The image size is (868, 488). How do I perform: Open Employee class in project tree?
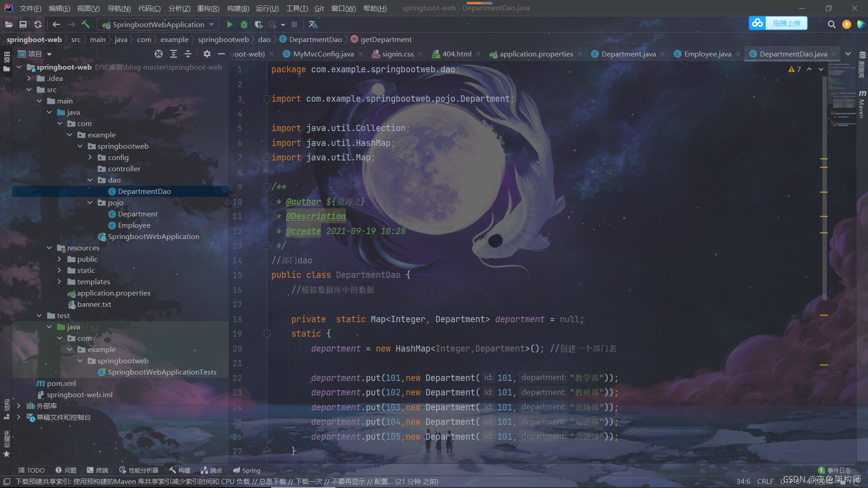click(134, 225)
